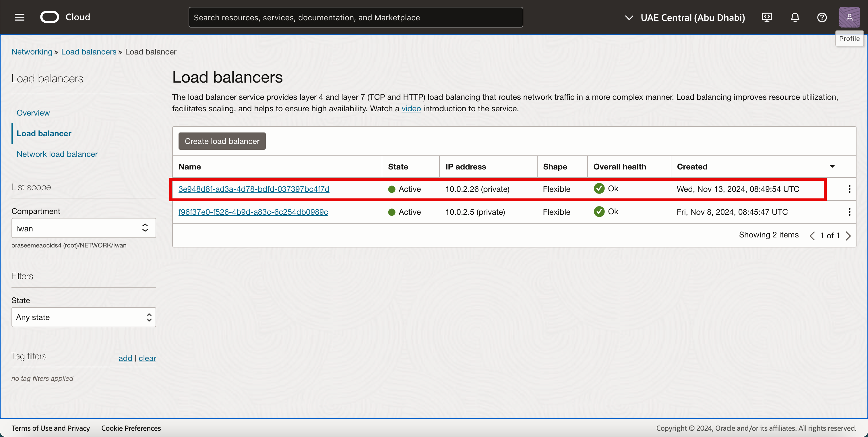Open the State filter dropdown
Screen dimensions: 868x437
pyautogui.click(x=84, y=317)
